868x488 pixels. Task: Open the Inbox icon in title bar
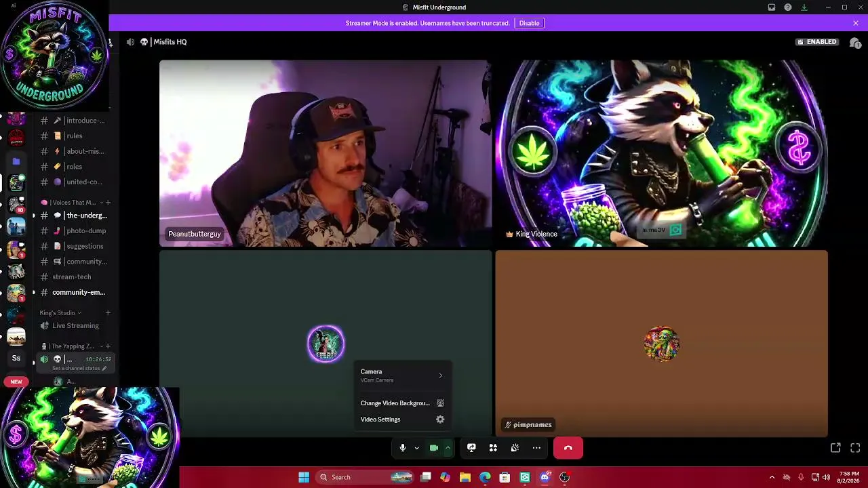pyautogui.click(x=772, y=7)
